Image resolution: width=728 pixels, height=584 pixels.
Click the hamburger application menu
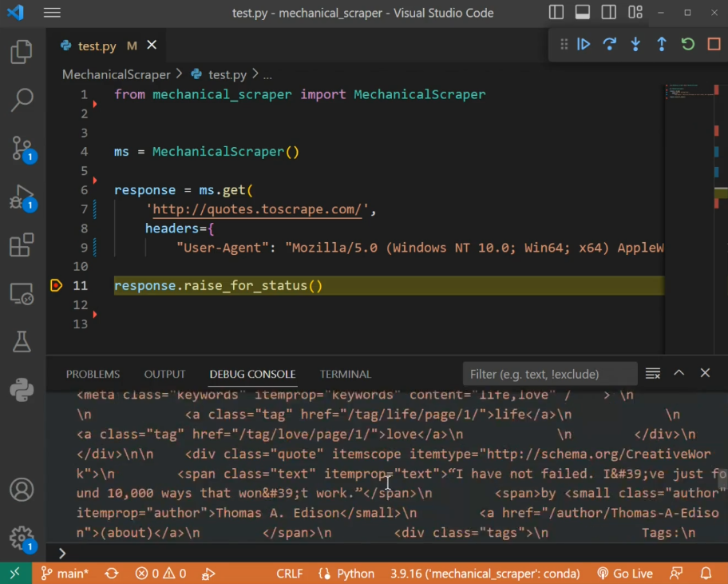[x=52, y=13]
